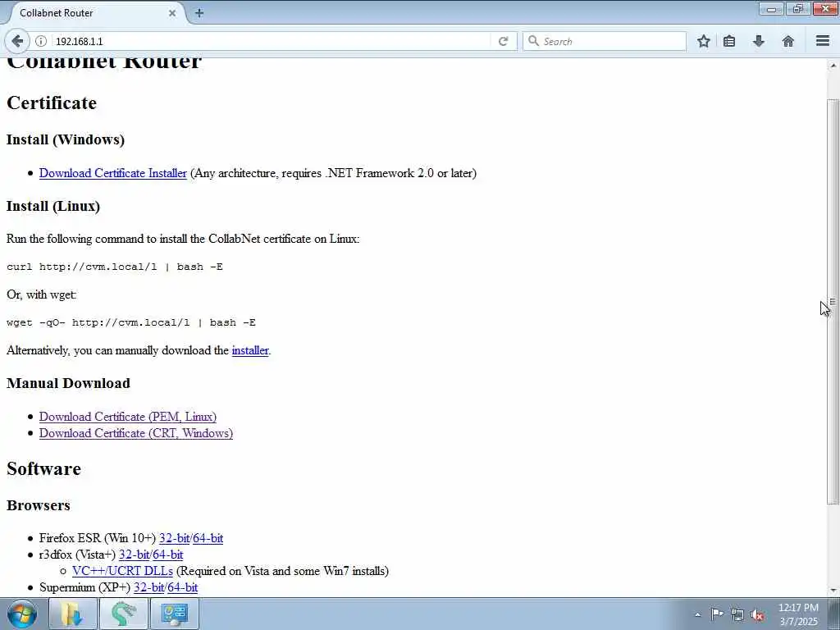
Task: Download r3dfox 32-bit build
Action: 134,555
